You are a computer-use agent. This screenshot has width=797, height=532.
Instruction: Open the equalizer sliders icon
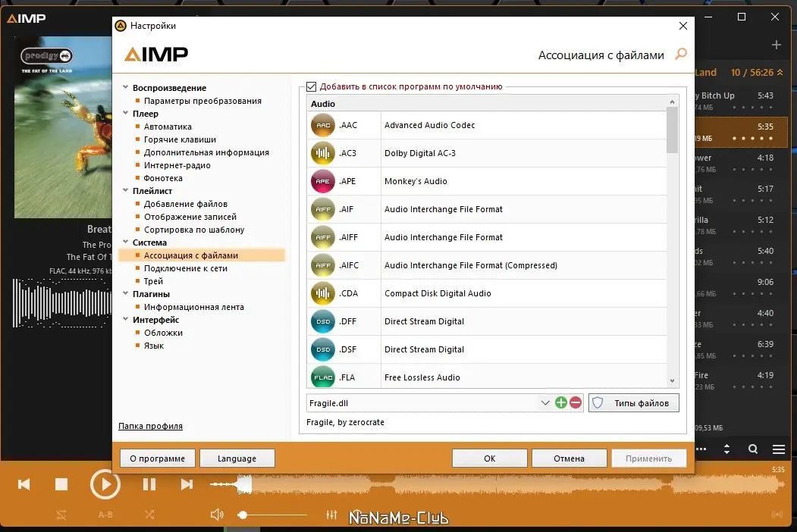(331, 515)
